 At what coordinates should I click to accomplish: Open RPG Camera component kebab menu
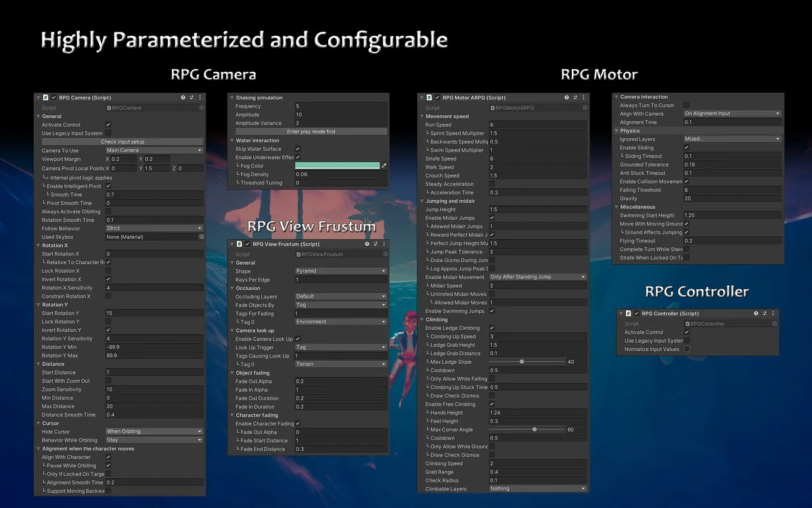[x=200, y=98]
